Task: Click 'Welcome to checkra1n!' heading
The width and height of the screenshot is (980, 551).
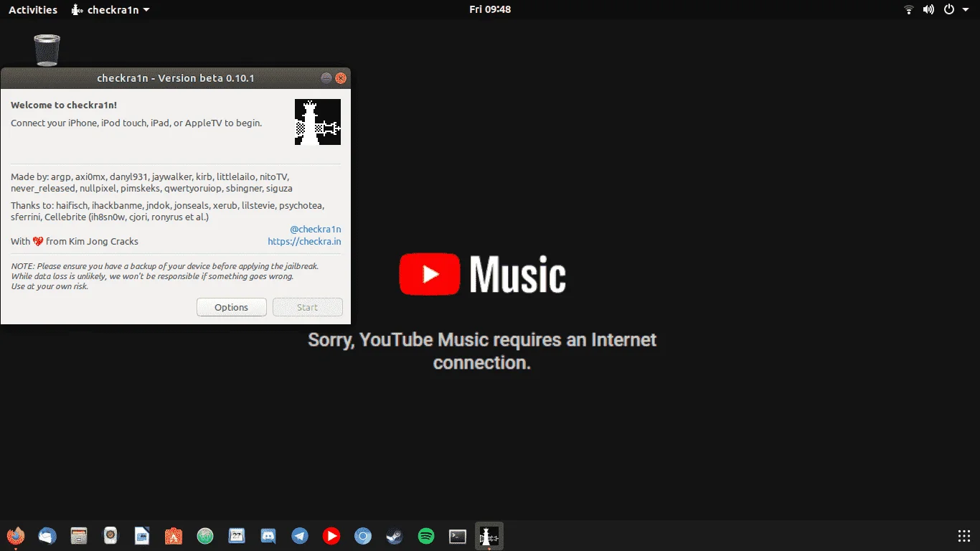Action: (x=64, y=105)
